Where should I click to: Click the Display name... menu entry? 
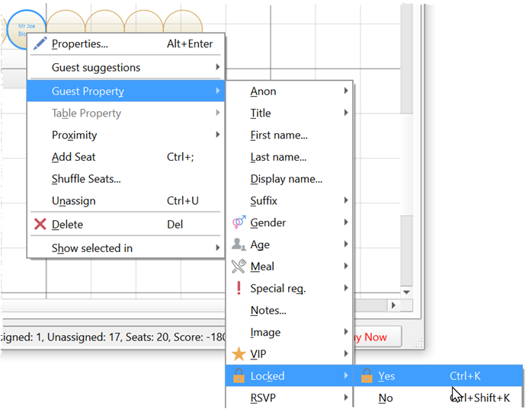286,179
